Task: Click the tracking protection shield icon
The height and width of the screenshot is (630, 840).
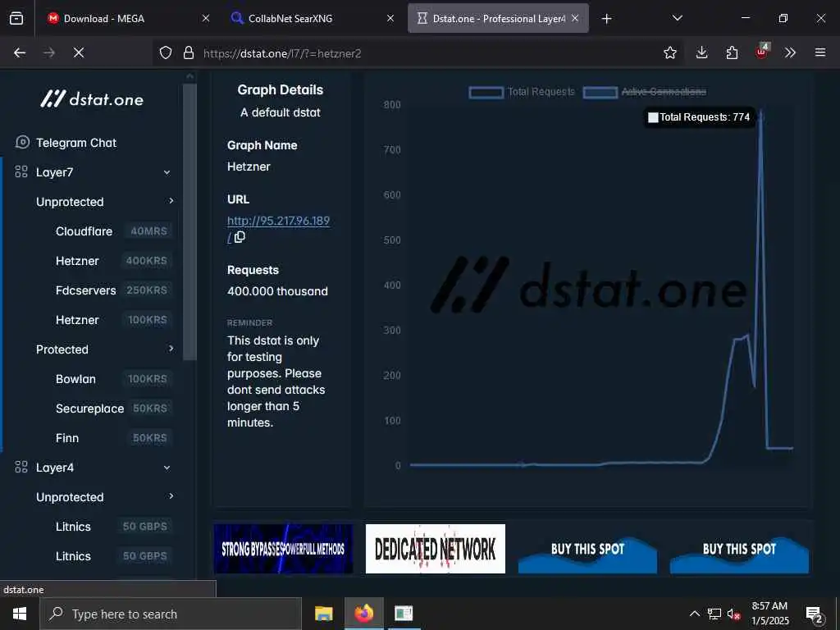Action: point(166,52)
